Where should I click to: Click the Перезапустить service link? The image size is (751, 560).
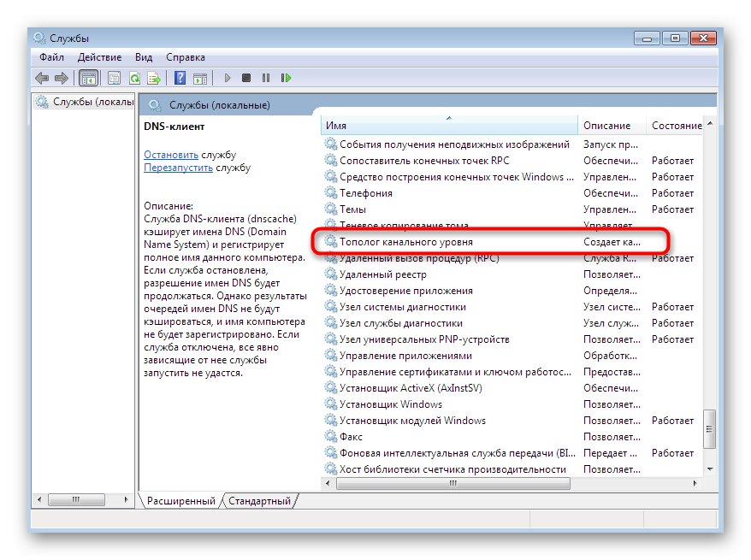(178, 168)
